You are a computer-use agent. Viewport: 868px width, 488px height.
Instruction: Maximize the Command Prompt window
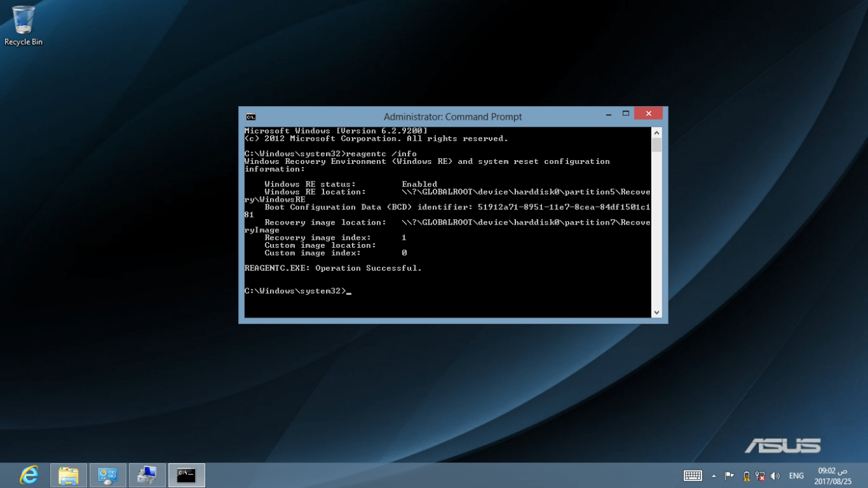(x=625, y=114)
